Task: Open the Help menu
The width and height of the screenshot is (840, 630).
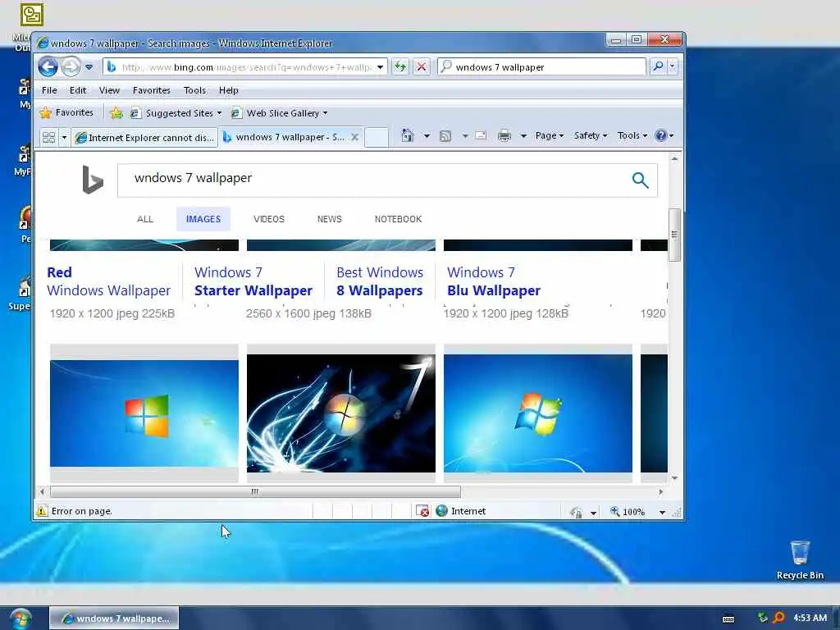Action: 228,90
